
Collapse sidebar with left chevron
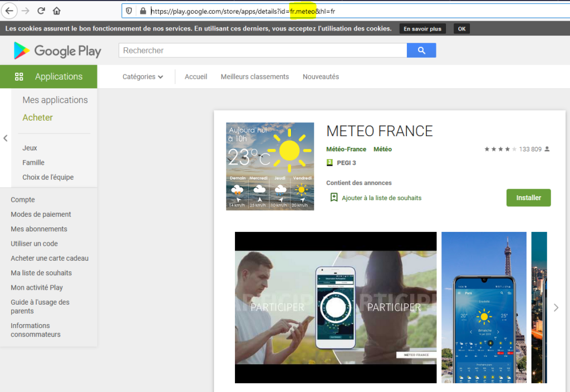[6, 138]
